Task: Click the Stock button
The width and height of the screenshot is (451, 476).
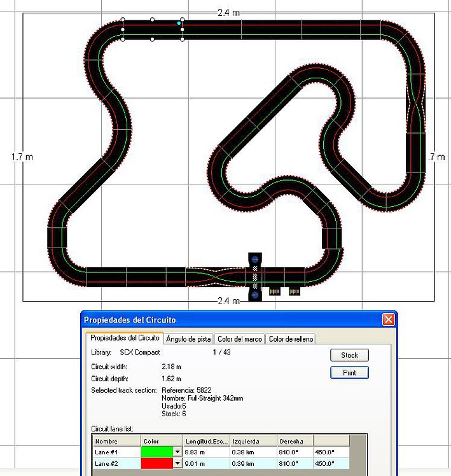Action: [x=349, y=355]
